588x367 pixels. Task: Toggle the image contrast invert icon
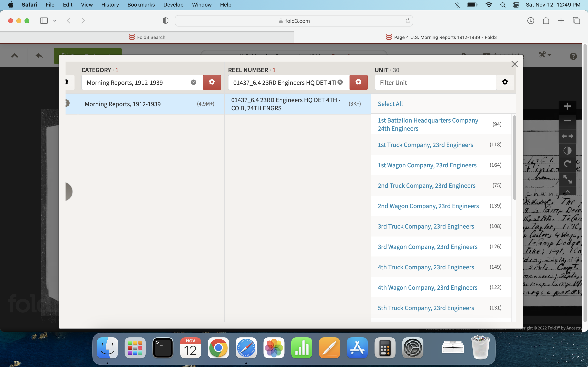coord(567,151)
